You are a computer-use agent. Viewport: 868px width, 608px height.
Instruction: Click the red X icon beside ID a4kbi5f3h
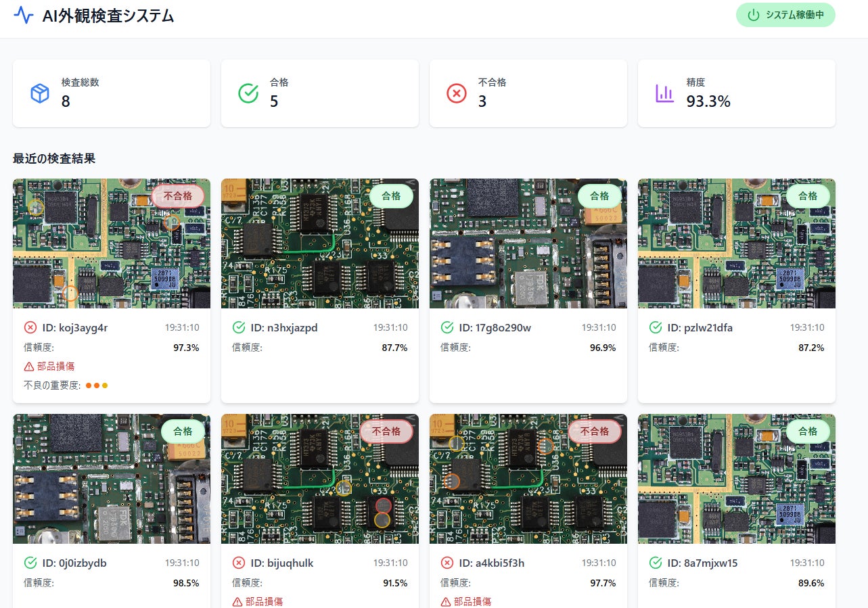447,563
